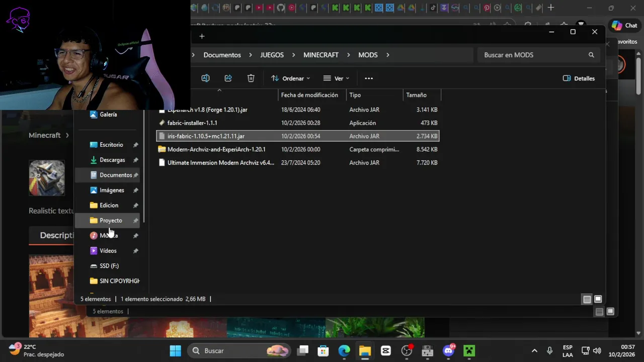Sort by the Tipo column header
The height and width of the screenshot is (362, 644).
375,95
